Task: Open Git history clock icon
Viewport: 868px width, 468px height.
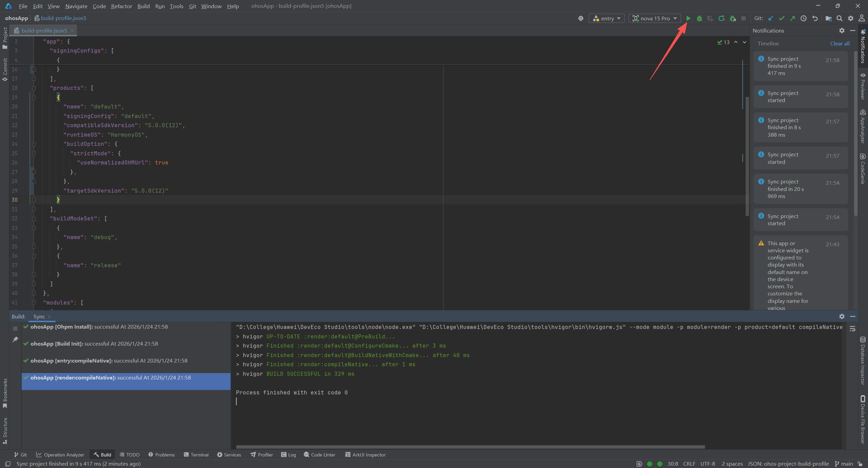Action: click(x=803, y=18)
